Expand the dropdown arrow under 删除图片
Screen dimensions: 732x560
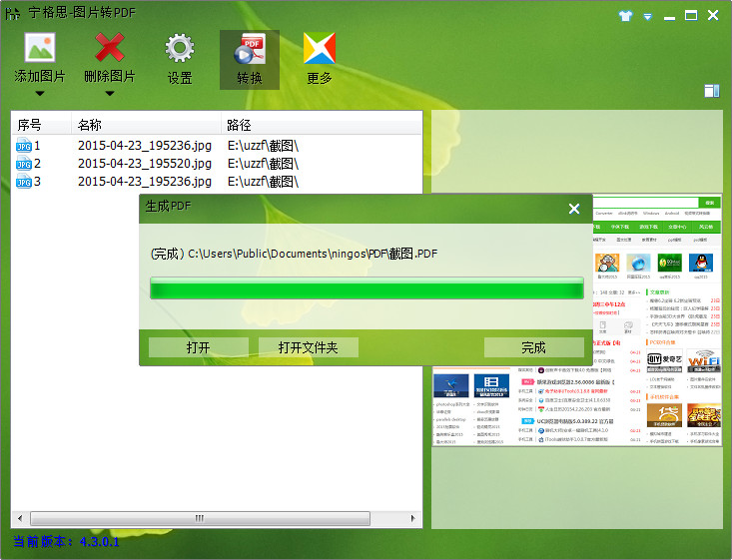click(x=110, y=94)
